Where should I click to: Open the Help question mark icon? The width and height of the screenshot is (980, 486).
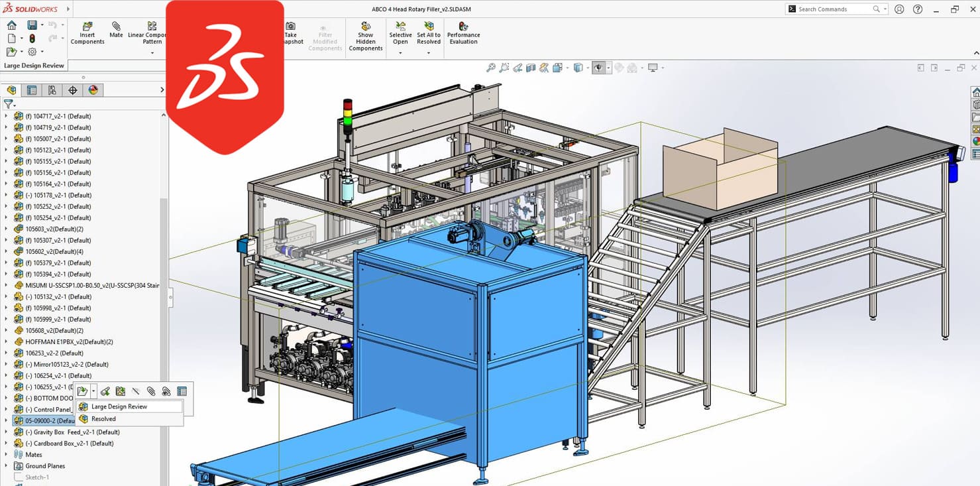coord(918,9)
